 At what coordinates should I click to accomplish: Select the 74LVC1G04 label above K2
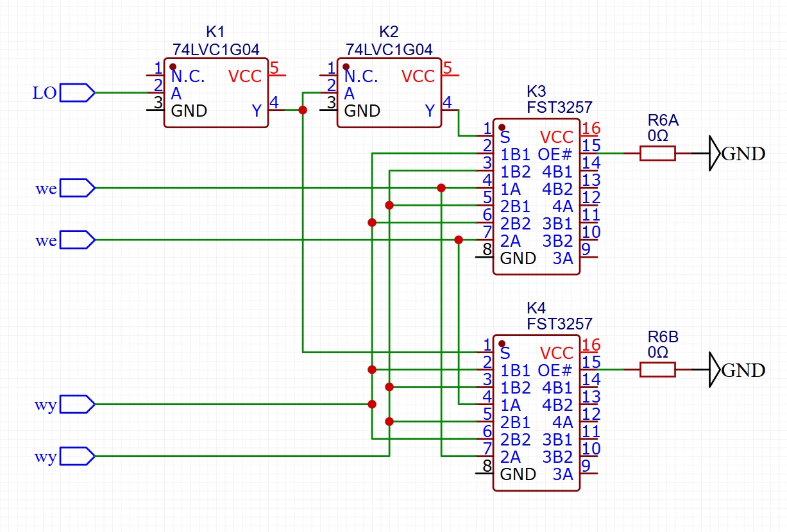[x=389, y=49]
